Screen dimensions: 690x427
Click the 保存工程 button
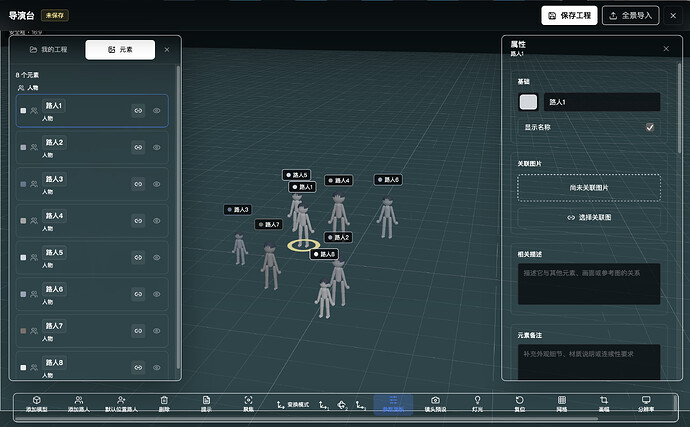point(569,15)
